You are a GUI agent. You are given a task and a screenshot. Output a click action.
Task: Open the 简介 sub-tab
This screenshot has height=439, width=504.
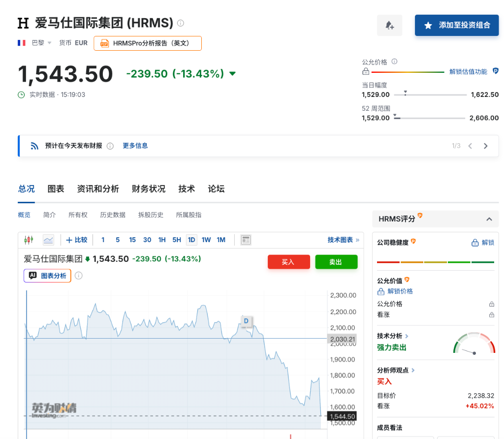coord(50,215)
